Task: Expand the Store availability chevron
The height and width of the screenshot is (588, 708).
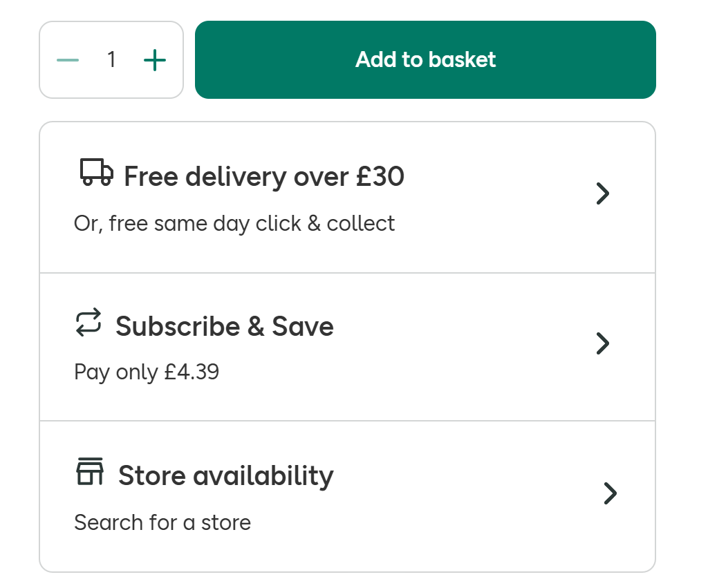Action: tap(610, 493)
